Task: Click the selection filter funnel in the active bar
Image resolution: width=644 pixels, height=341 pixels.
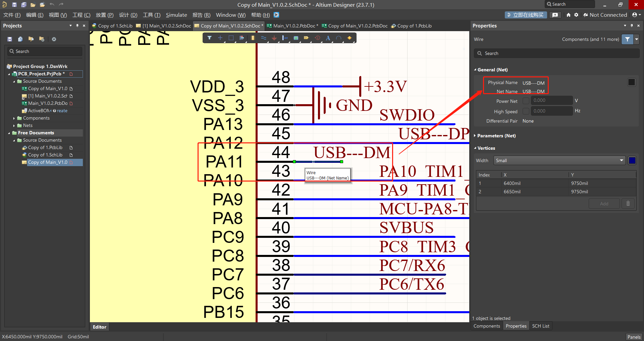Action: tap(209, 38)
